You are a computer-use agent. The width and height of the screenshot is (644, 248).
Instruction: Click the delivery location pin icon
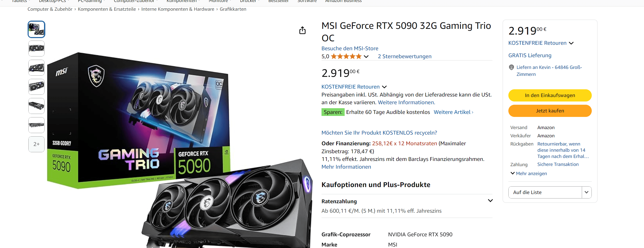(512, 67)
